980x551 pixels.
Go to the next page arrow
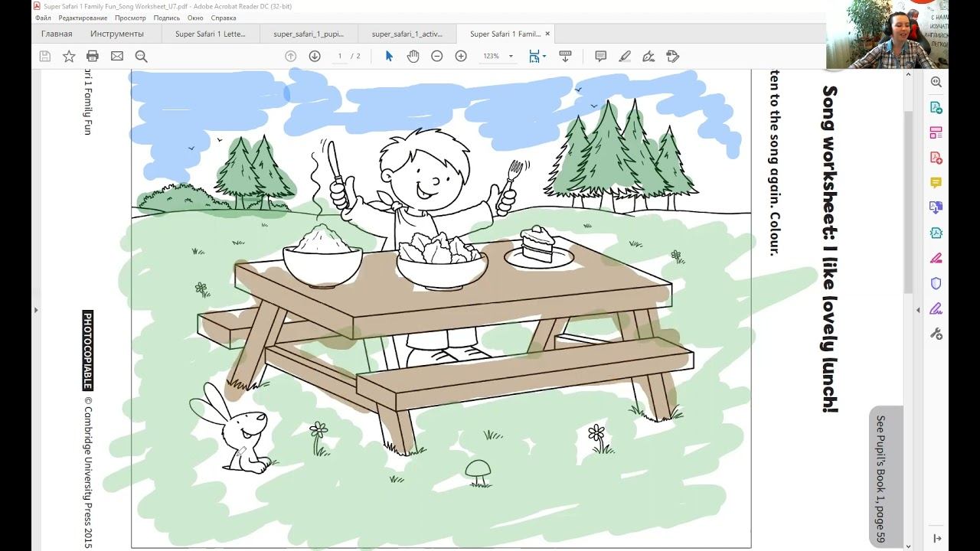point(315,56)
